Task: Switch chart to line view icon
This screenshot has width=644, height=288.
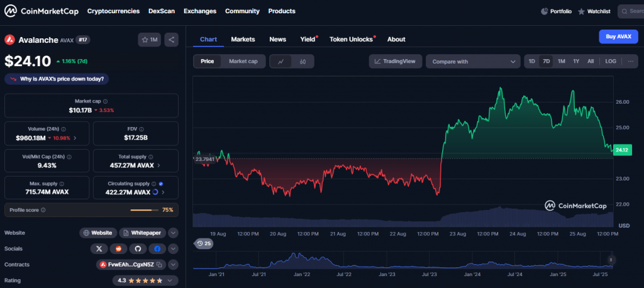Action: (281, 62)
